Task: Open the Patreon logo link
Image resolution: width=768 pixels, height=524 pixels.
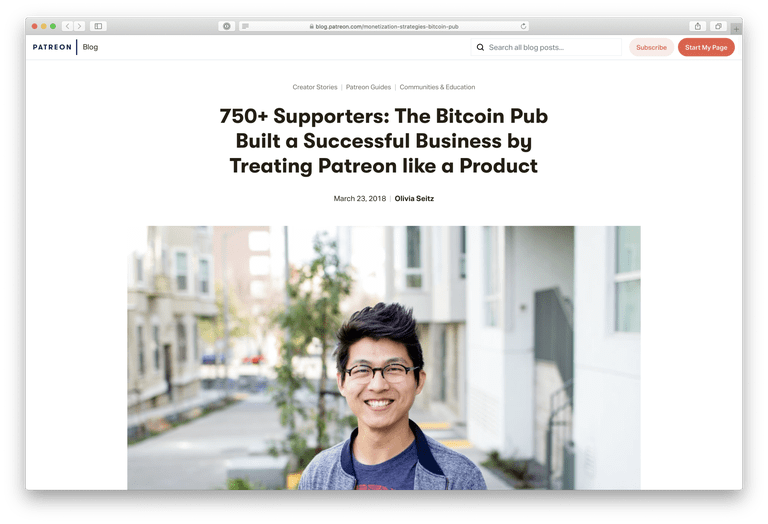Action: (x=52, y=47)
